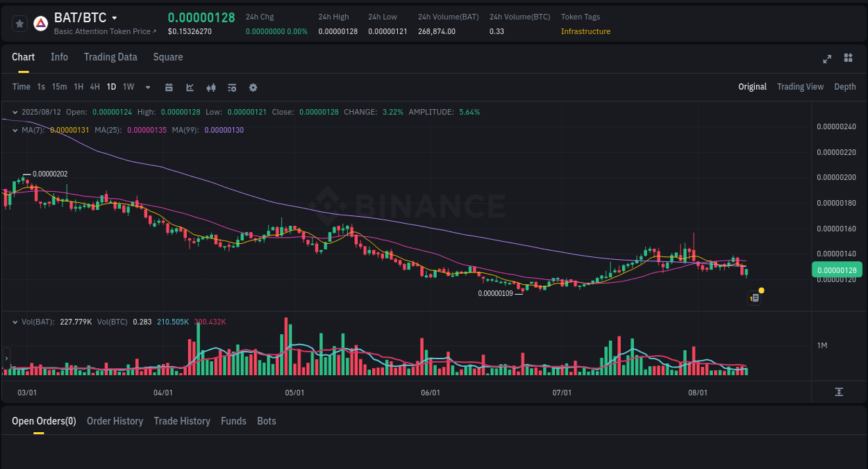Click the 0.00000109 low price label

[495, 293]
